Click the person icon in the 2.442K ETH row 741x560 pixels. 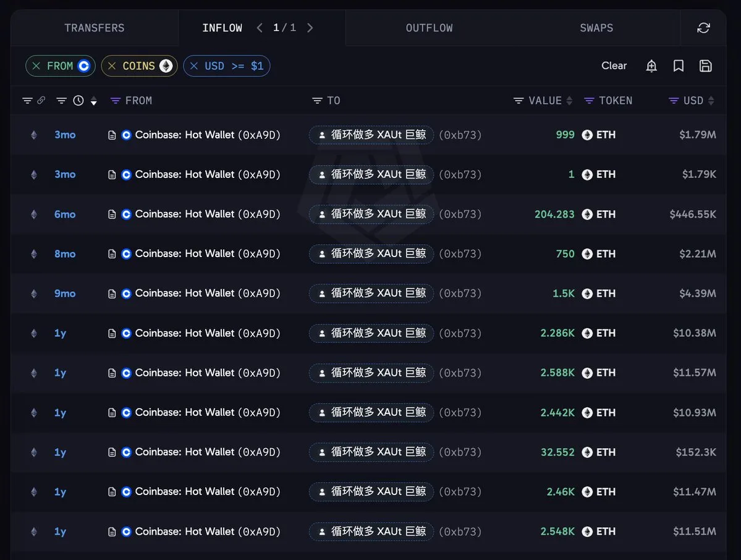tap(322, 412)
